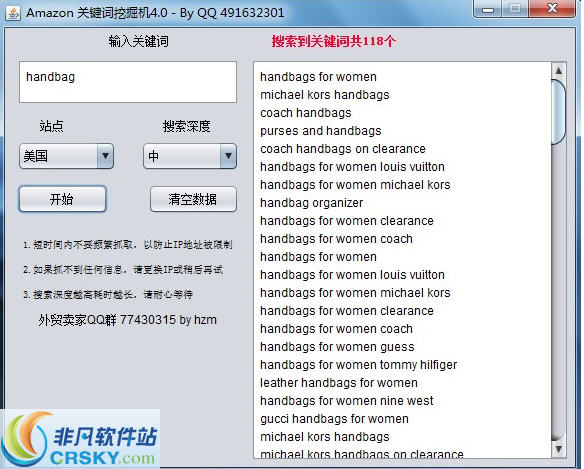Click the keyword input field containing "handbag"
Viewport: 584px width, 469px height.
(x=128, y=82)
